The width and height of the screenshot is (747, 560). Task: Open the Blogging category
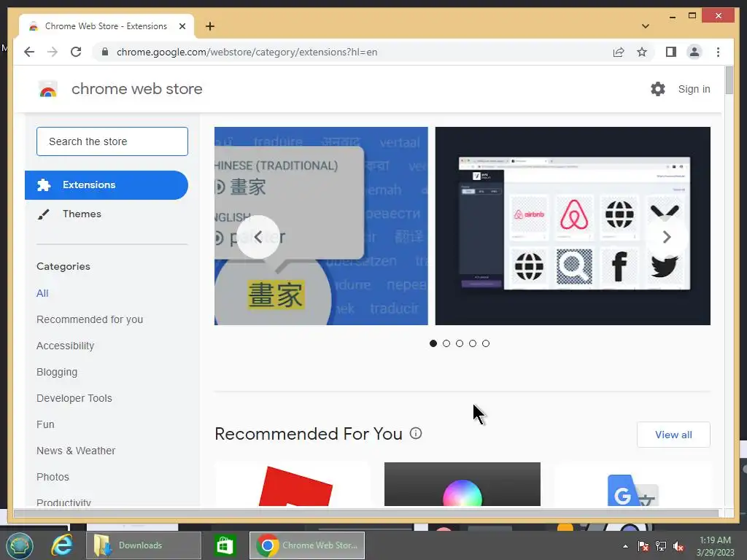pyautogui.click(x=57, y=372)
